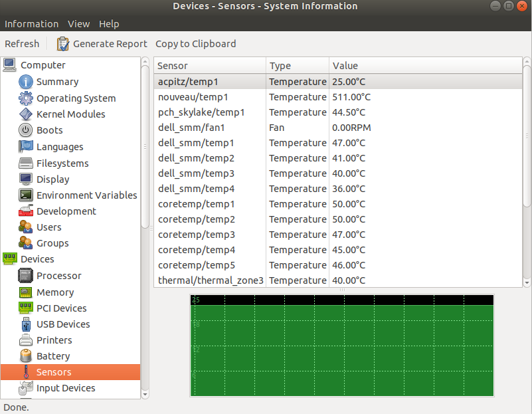Select the pch_skylake/temp1 sensor row
The height and width of the screenshot is (414, 532).
click(x=338, y=112)
